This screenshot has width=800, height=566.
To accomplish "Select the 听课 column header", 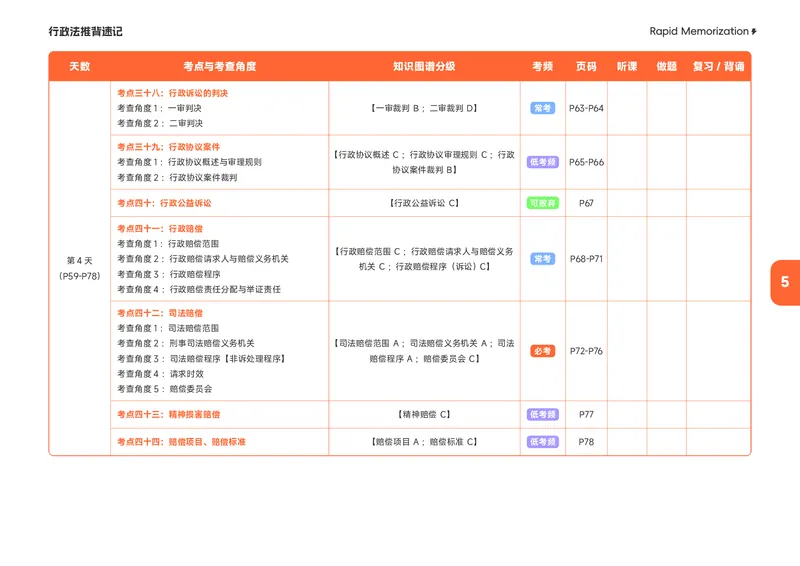I will [x=627, y=66].
